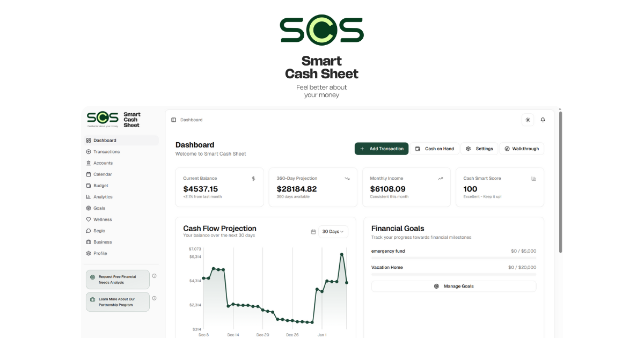Click the emergency fund progress bar
Screen dimensions: 644x338
[x=453, y=258]
